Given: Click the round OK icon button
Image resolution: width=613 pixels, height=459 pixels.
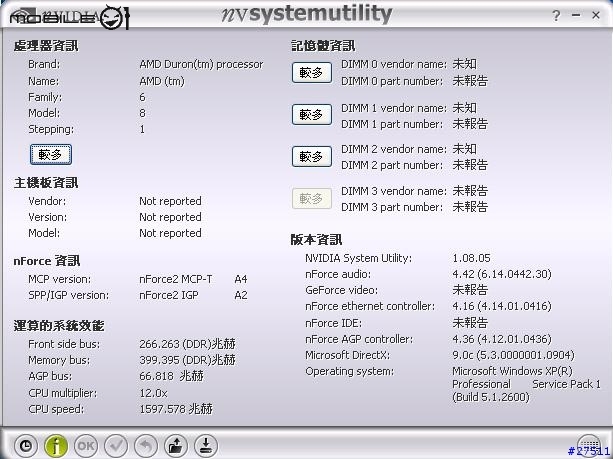Looking at the screenshot, I should click(86, 446).
